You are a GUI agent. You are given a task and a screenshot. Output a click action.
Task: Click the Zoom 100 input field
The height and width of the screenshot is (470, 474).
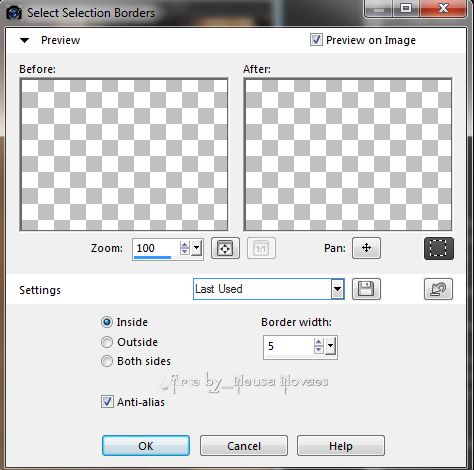156,248
